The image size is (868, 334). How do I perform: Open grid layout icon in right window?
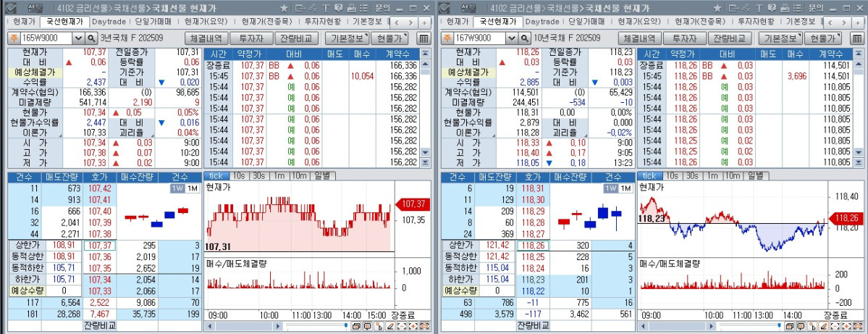tap(857, 38)
